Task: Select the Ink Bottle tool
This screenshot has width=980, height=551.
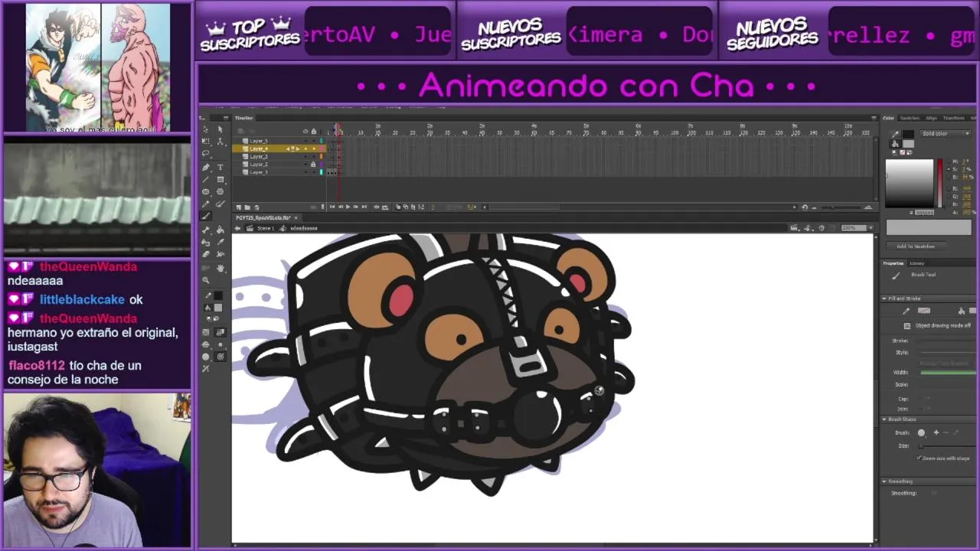Action: (x=205, y=242)
